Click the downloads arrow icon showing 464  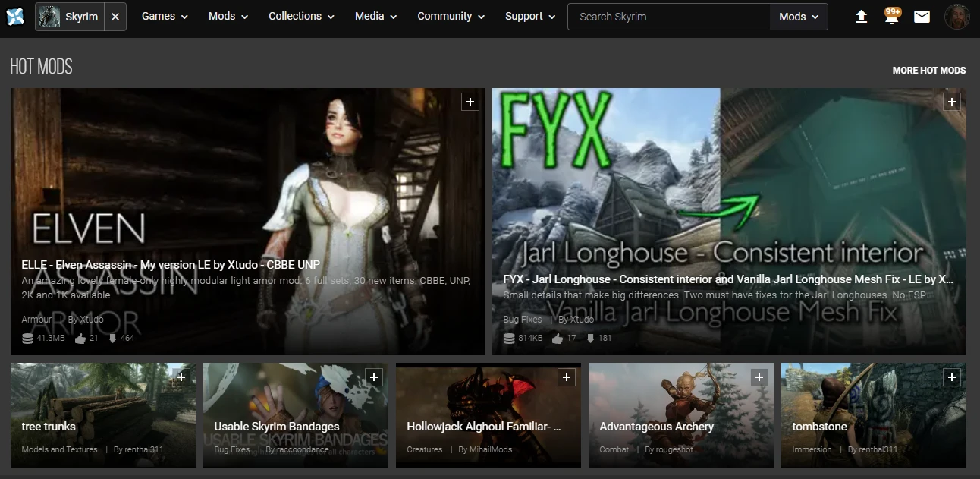click(113, 338)
